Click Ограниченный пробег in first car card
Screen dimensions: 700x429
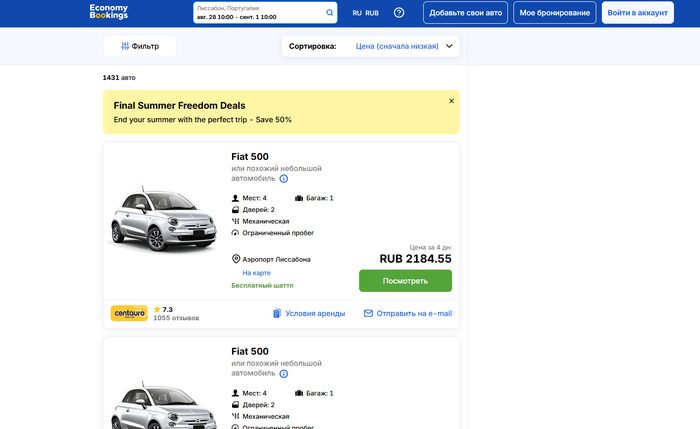[x=278, y=233]
